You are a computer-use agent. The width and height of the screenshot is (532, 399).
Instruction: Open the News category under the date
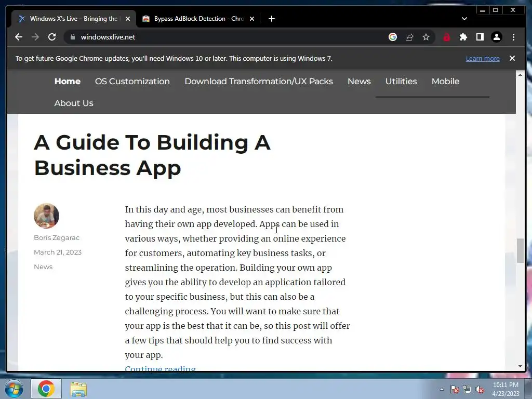[43, 267]
